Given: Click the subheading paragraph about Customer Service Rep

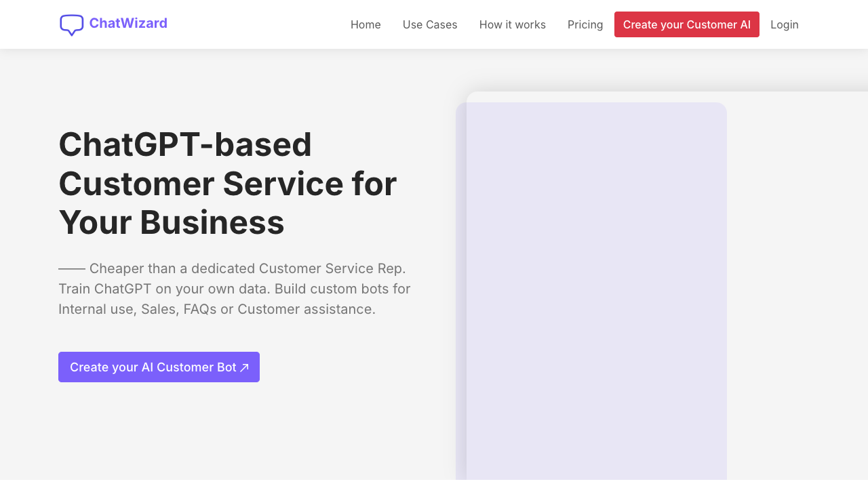Looking at the screenshot, I should pos(234,288).
